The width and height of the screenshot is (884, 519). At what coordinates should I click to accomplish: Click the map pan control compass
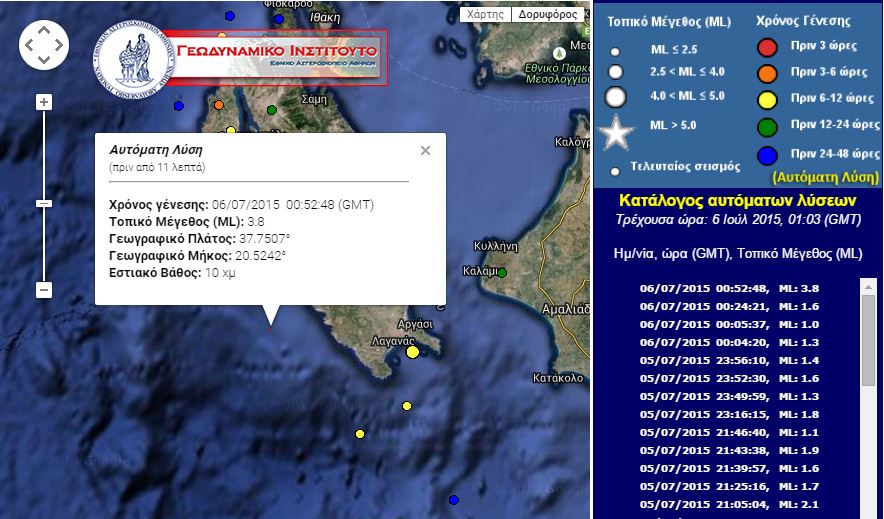tap(44, 45)
